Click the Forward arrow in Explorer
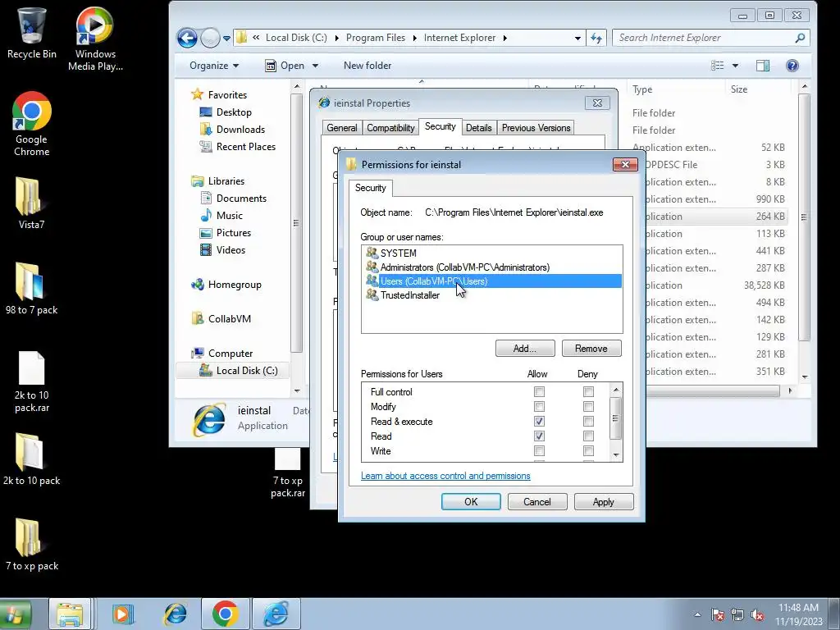Viewport: 840px width, 630px height. [x=209, y=38]
